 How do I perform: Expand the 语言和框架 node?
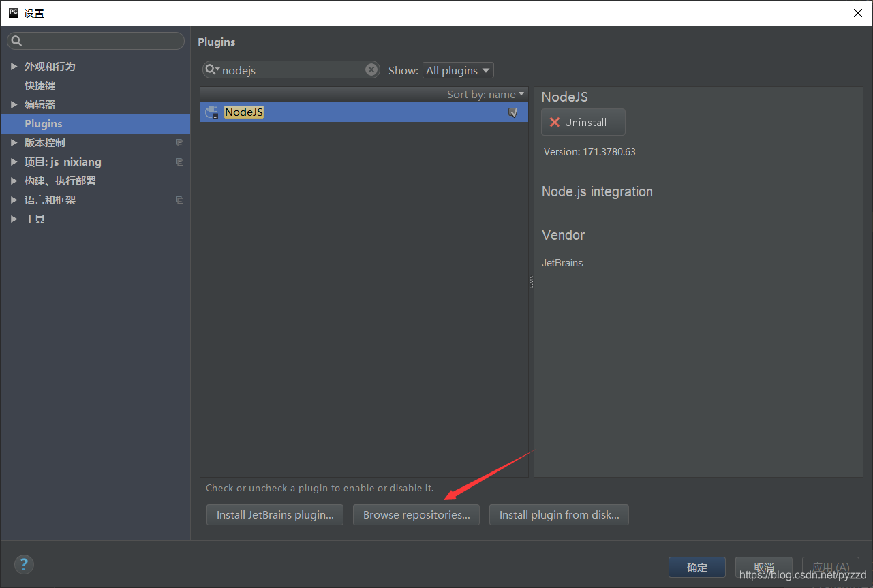[14, 200]
